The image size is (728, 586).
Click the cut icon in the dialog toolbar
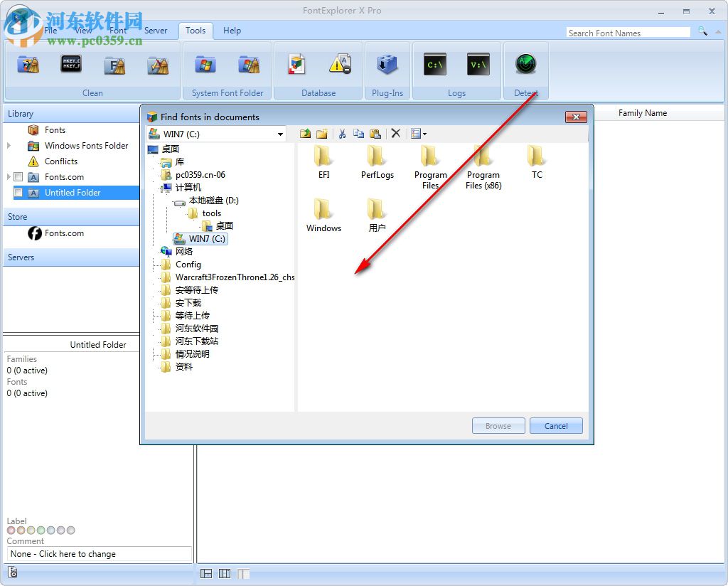[342, 133]
